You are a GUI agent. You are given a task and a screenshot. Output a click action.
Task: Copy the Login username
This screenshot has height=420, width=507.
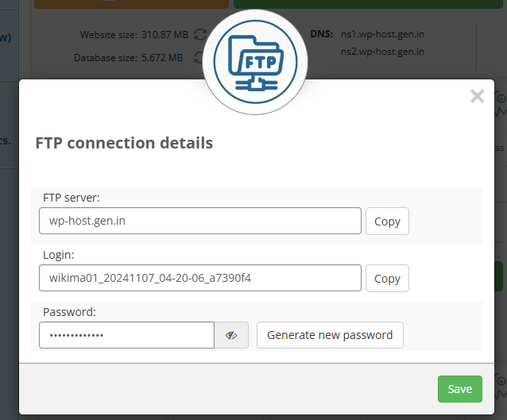click(387, 278)
